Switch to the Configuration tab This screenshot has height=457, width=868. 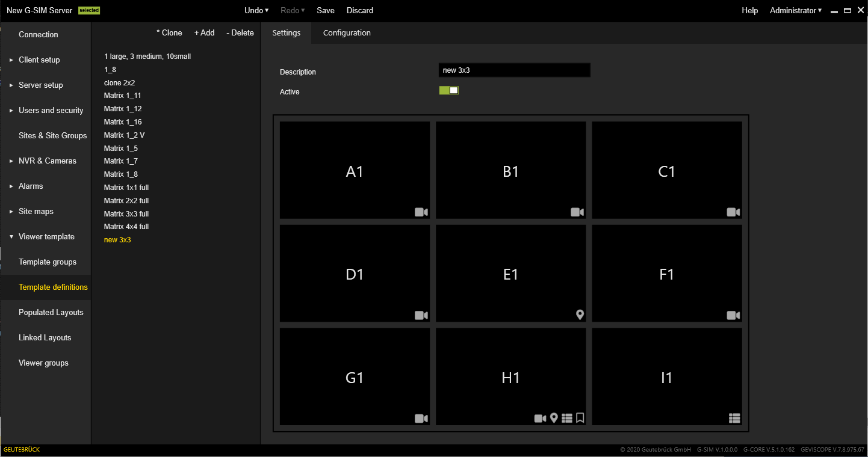click(x=347, y=33)
